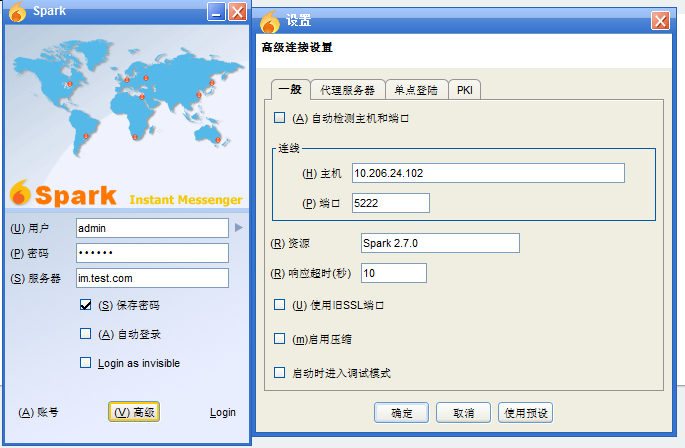Focus the 主机 field with 10.206.24.102

488,173
